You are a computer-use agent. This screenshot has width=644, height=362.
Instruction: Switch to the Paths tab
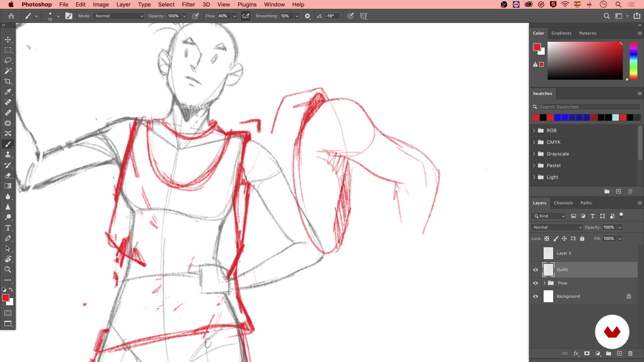tap(586, 203)
